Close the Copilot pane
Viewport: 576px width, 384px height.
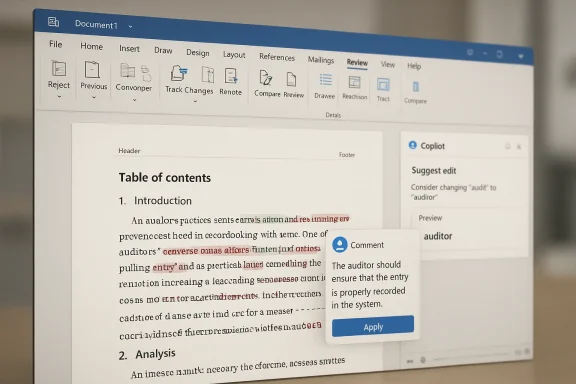coord(519,147)
